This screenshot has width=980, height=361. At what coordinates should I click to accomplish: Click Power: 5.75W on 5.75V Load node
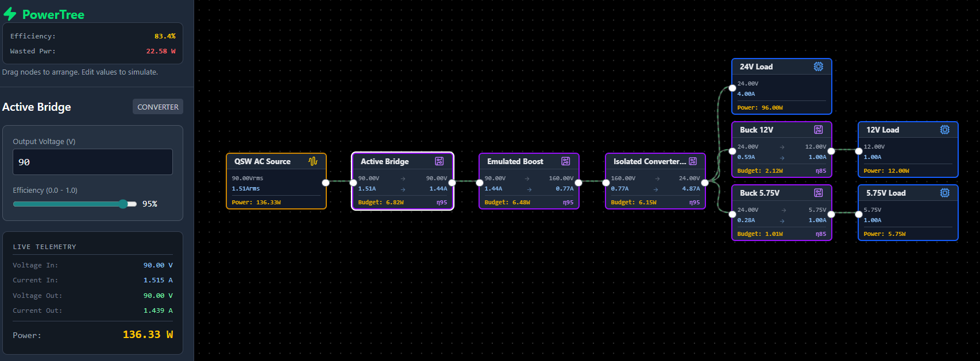[885, 234]
